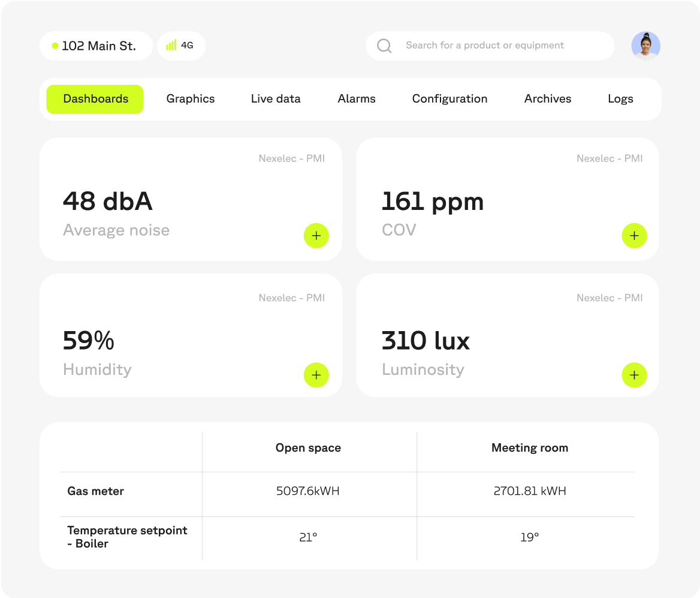The height and width of the screenshot is (598, 700).
Task: Expand the COV card with plus icon
Action: click(634, 236)
